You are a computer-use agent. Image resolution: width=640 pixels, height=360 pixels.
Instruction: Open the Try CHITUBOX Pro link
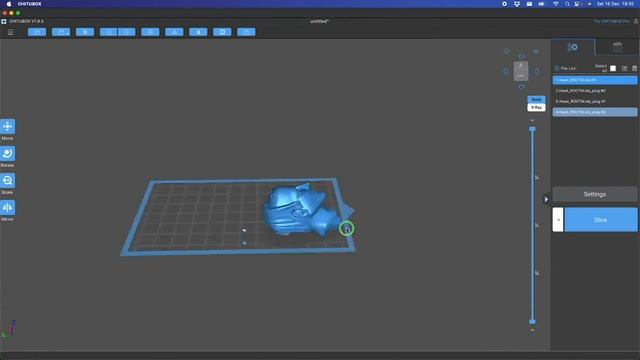tap(611, 21)
